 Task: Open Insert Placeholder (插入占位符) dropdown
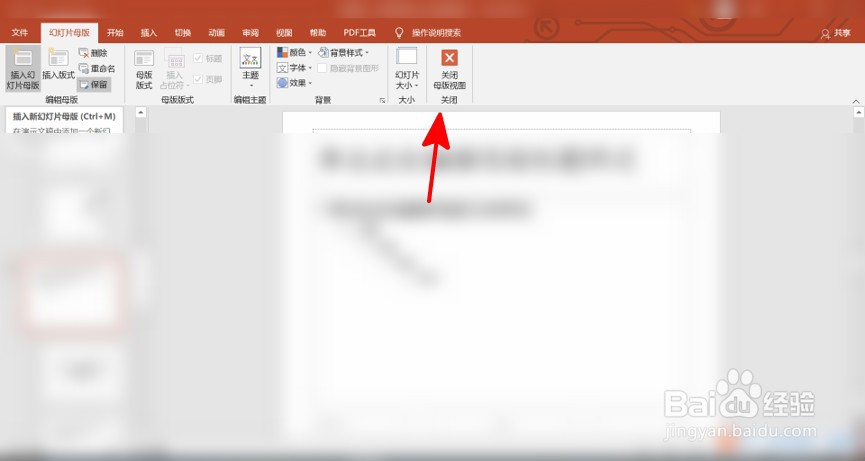(x=174, y=69)
